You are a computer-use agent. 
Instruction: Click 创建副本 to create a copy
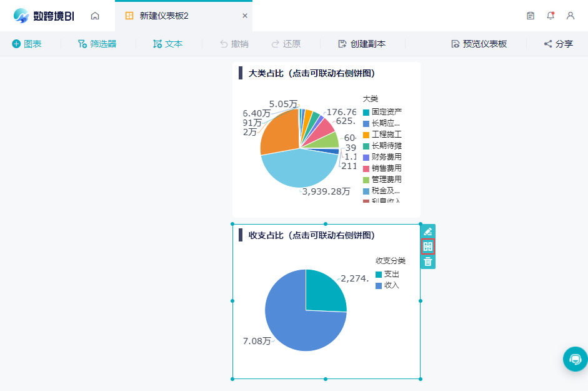coord(362,44)
